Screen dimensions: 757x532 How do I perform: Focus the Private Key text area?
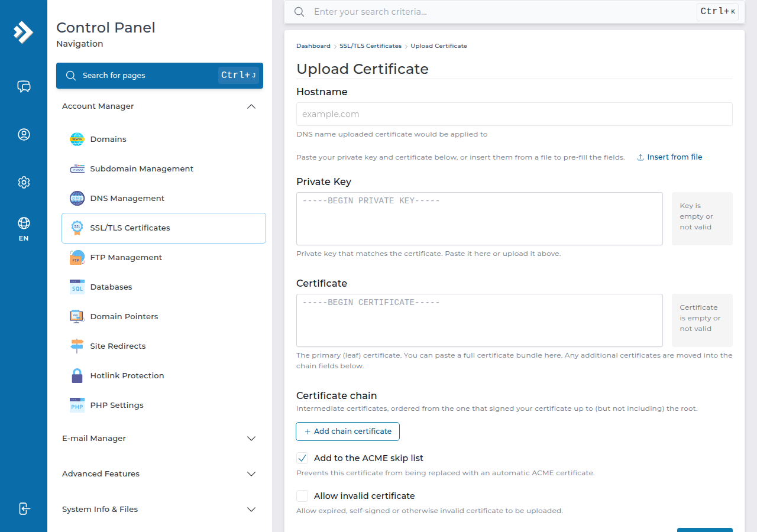(480, 219)
